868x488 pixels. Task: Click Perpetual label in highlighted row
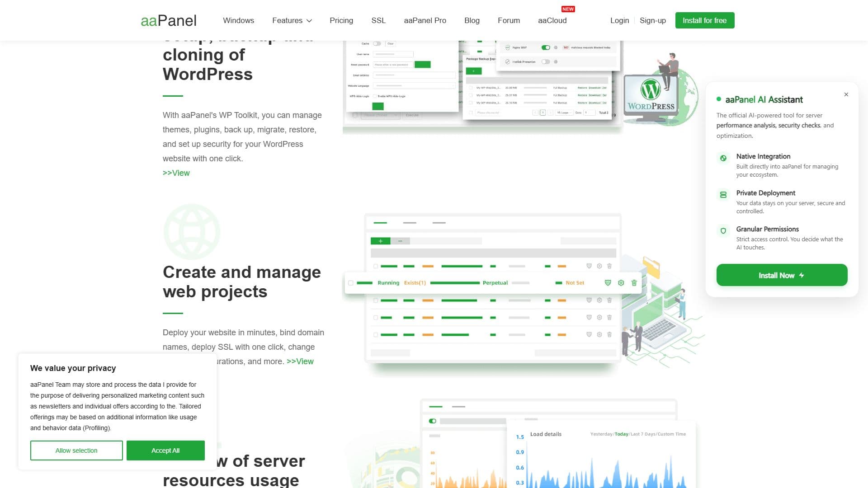495,283
